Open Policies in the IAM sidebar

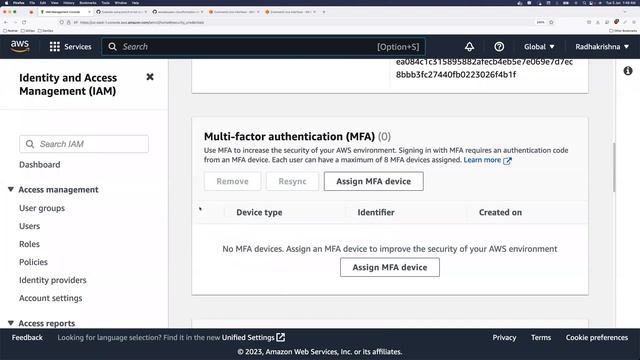click(x=33, y=262)
